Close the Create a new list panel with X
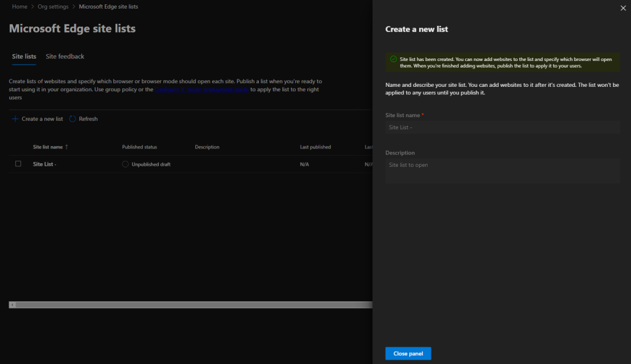This screenshot has height=364, width=631. (623, 8)
